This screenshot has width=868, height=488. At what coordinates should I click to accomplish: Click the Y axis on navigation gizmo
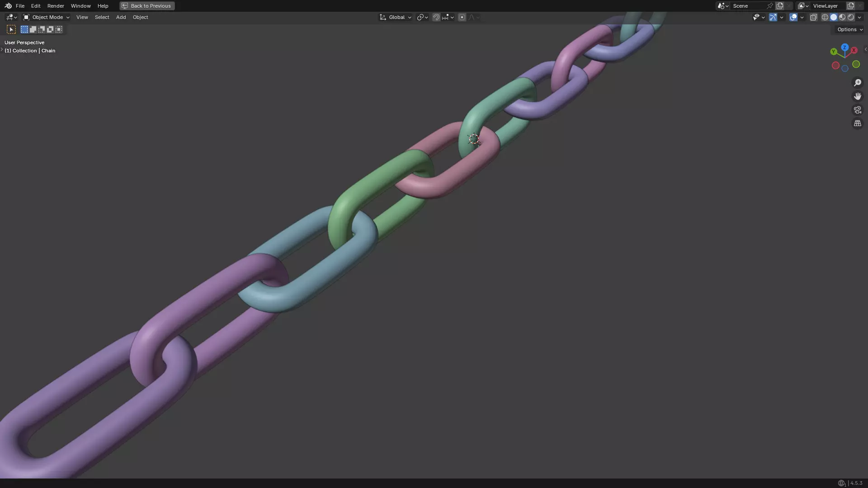834,52
